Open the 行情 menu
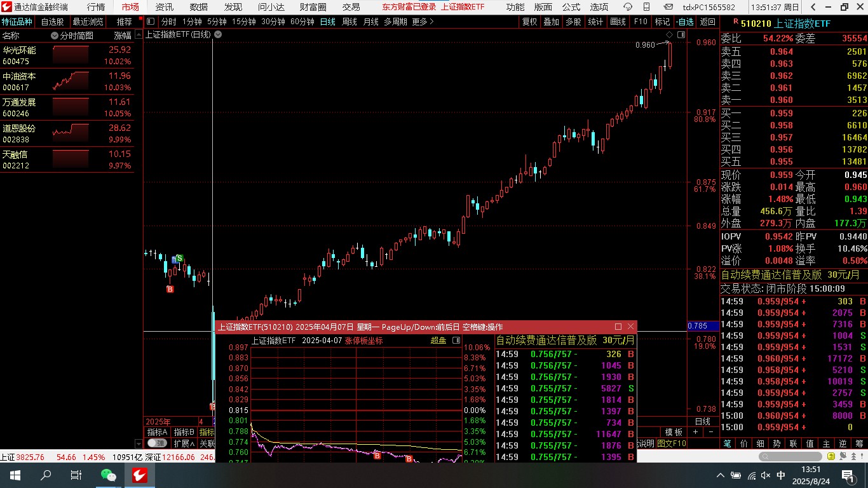 coord(96,7)
